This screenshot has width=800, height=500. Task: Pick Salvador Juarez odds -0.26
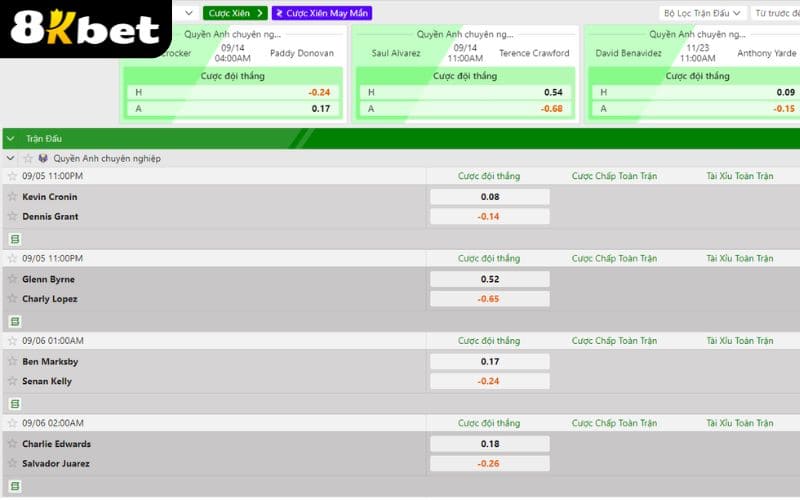coord(489,464)
